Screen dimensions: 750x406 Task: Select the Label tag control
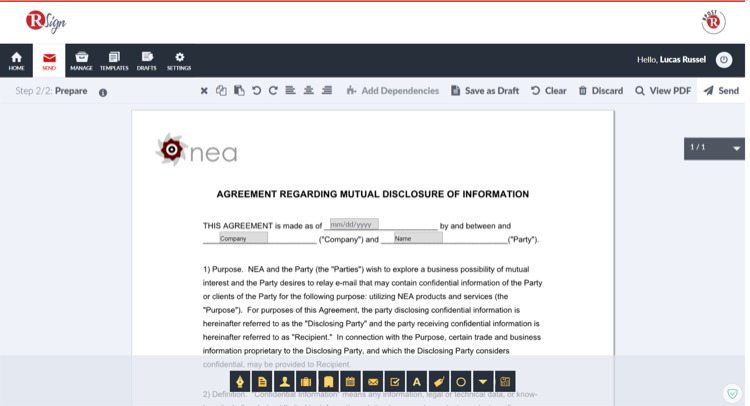point(439,382)
